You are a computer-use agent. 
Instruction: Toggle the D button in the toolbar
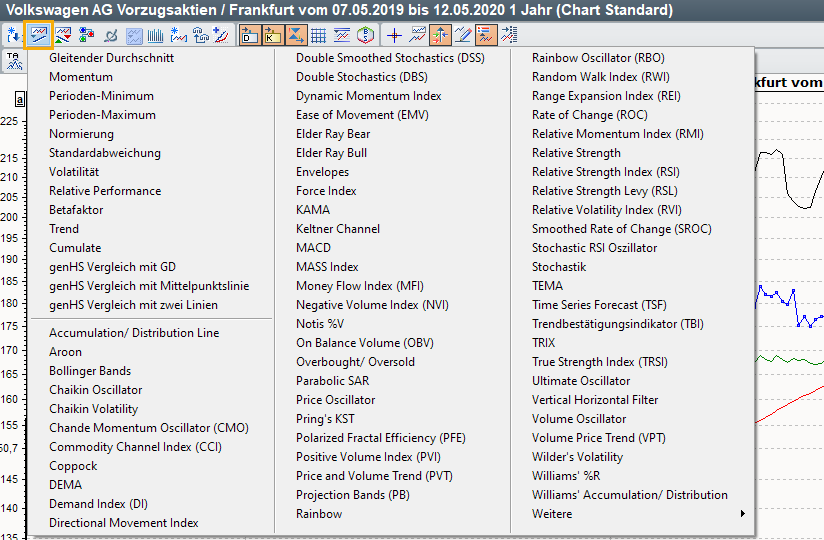click(x=249, y=36)
